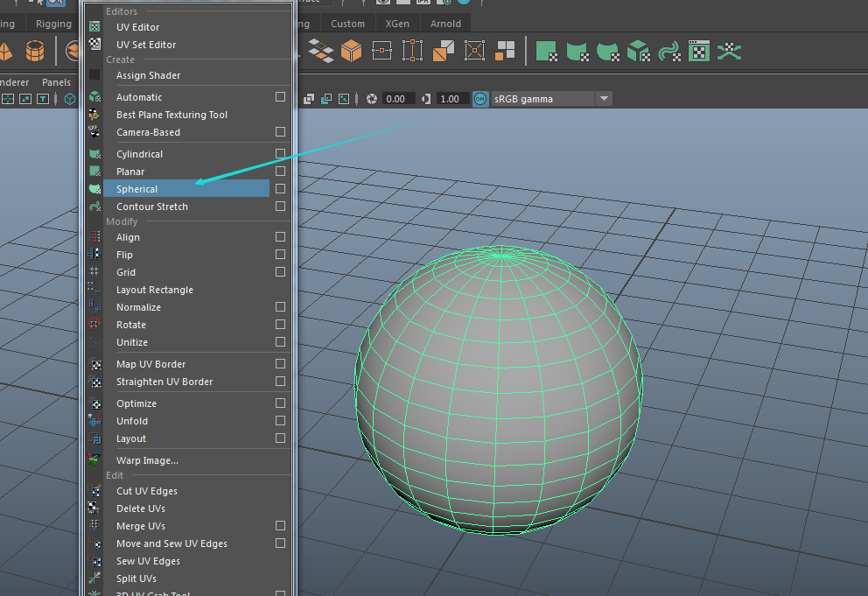Screen dimensions: 868x596
Task: Click the option box beside Automatic
Action: click(280, 97)
